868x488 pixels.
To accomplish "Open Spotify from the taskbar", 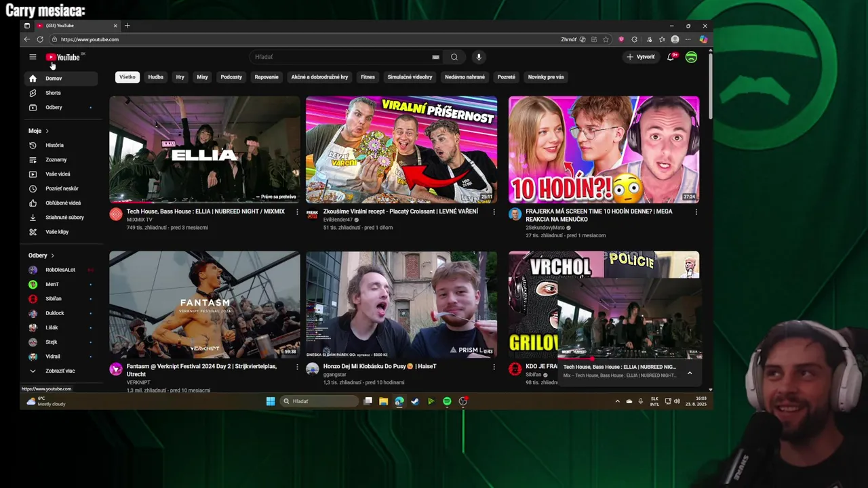I will click(447, 401).
